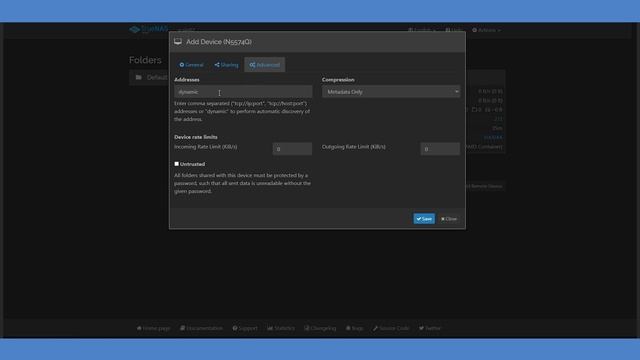Image resolution: width=640 pixels, height=360 pixels.
Task: Open Bugs footer link
Action: click(354, 328)
